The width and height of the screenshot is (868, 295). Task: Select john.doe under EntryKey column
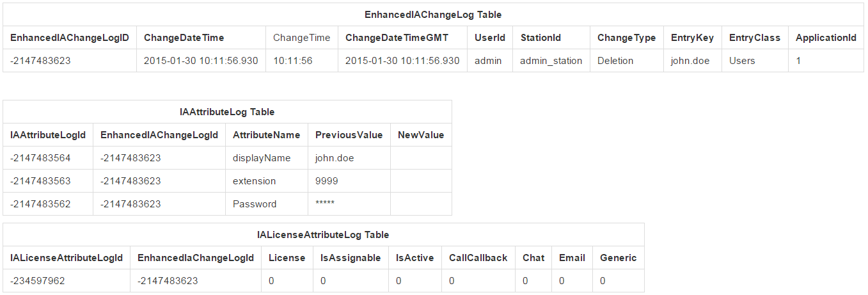[x=690, y=61]
